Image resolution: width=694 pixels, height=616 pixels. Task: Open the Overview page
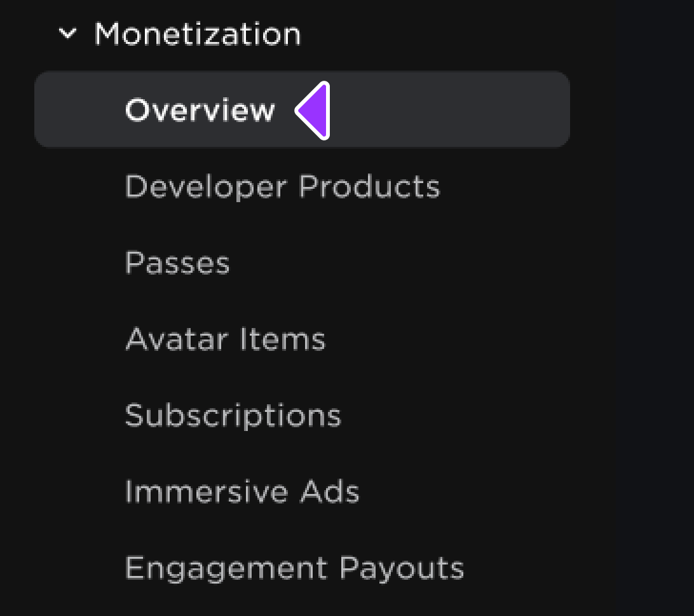pyautogui.click(x=200, y=110)
